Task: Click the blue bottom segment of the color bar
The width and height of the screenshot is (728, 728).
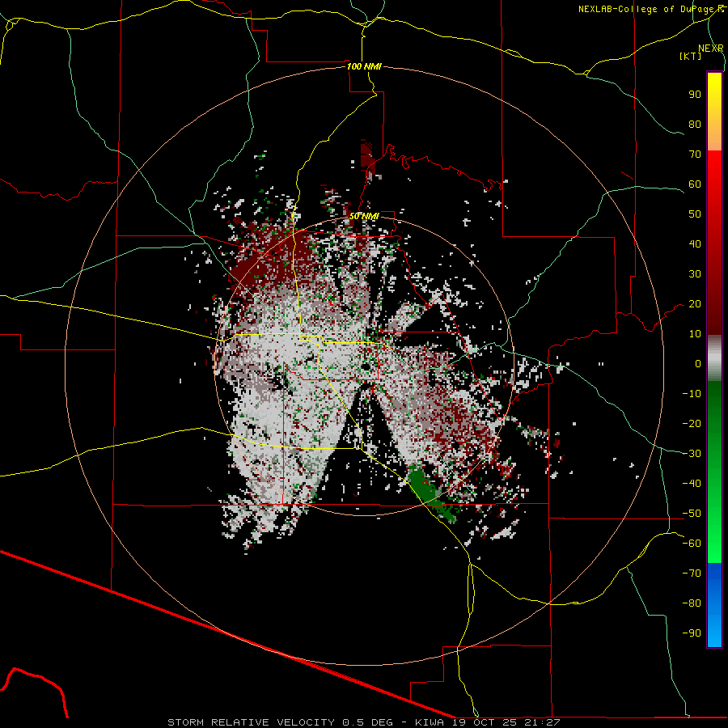Action: [x=714, y=605]
